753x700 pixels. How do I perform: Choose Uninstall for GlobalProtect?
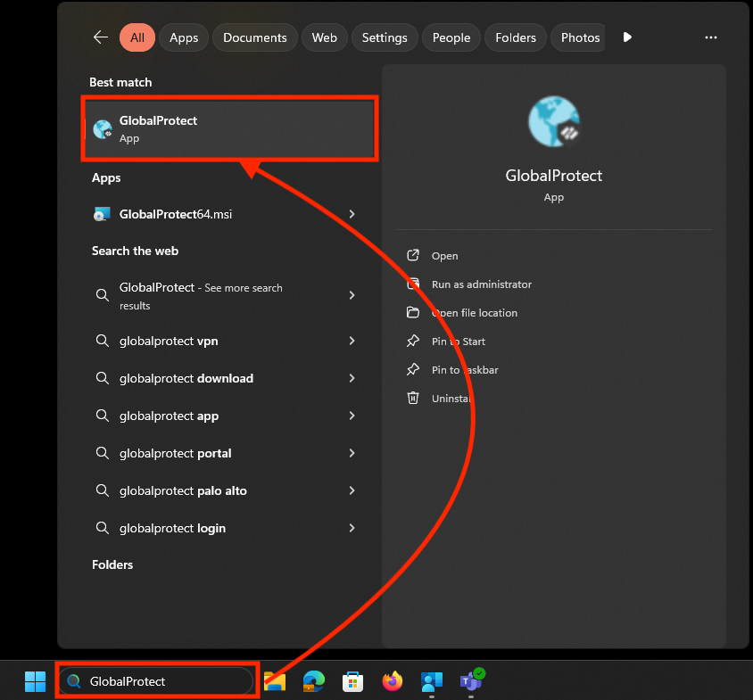pyautogui.click(x=451, y=399)
